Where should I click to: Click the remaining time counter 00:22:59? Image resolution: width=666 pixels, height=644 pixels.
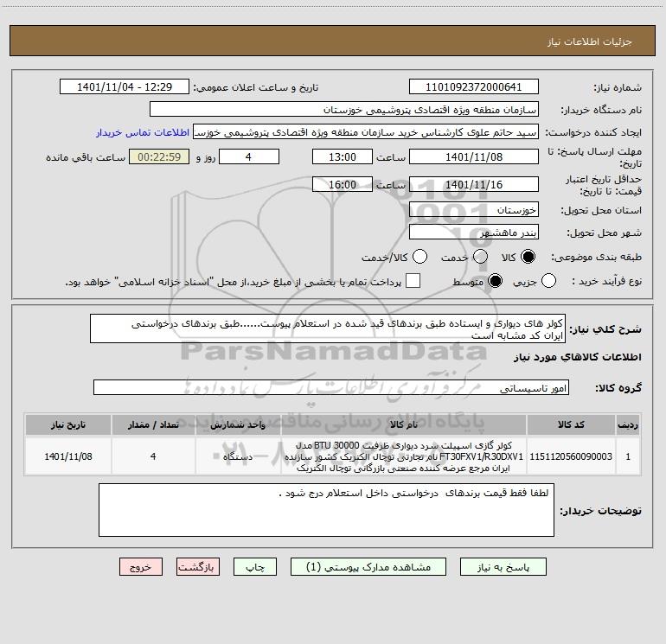coord(159,157)
